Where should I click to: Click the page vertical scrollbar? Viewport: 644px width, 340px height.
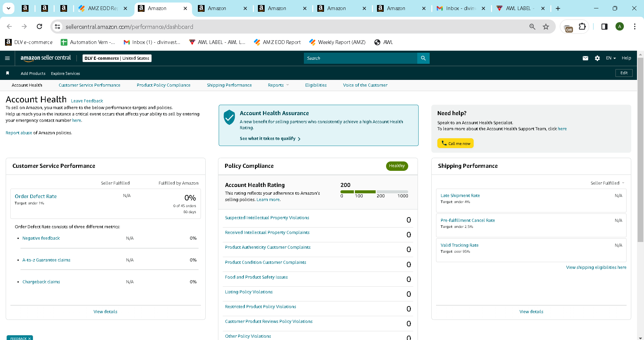(x=640, y=149)
